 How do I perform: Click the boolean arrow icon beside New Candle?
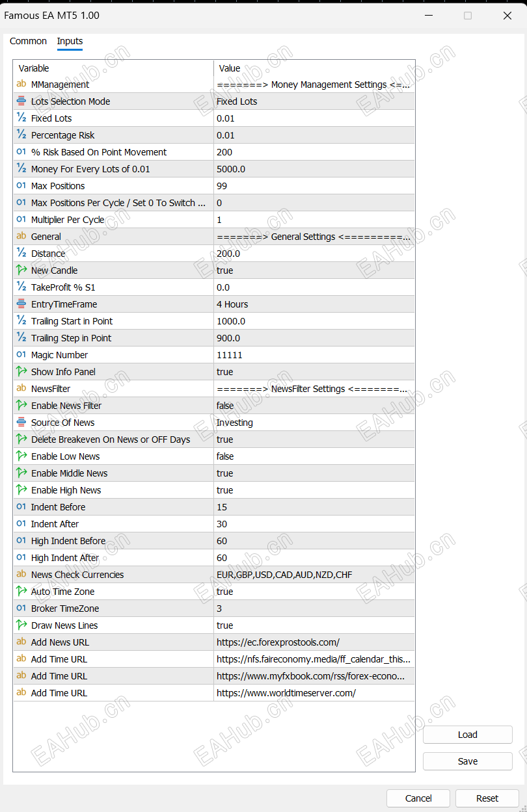click(21, 270)
